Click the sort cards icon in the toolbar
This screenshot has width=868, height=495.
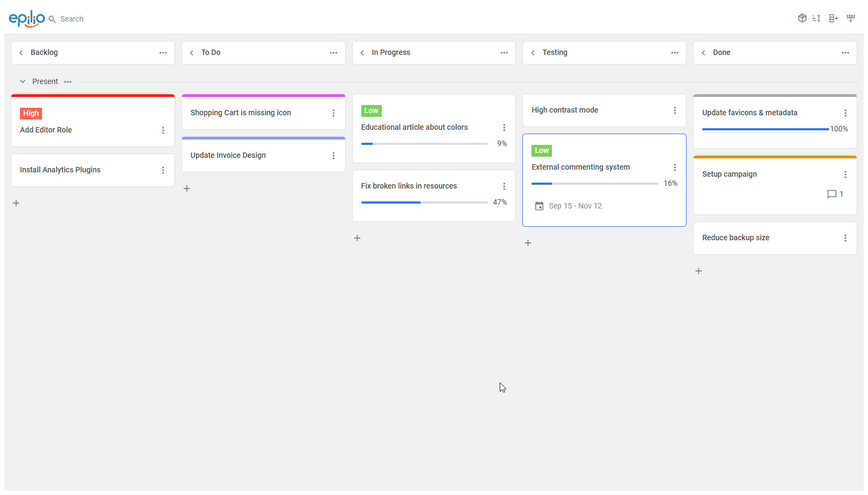click(815, 18)
